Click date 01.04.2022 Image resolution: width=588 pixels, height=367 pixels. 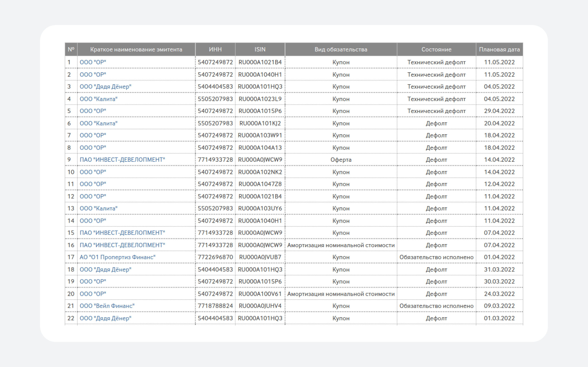point(499,257)
